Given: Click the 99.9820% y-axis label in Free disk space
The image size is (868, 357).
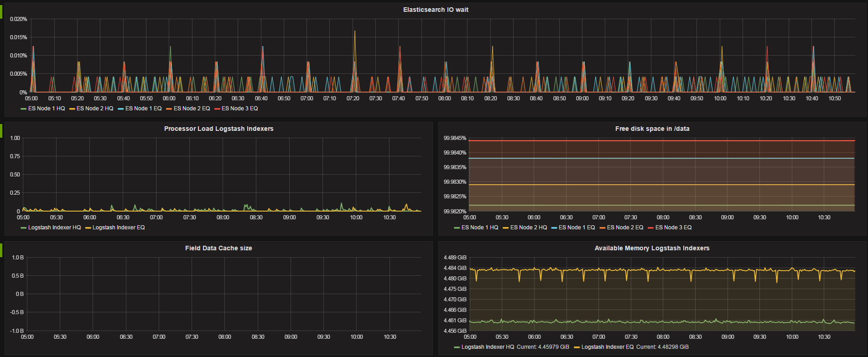Looking at the screenshot, I should pyautogui.click(x=455, y=212).
